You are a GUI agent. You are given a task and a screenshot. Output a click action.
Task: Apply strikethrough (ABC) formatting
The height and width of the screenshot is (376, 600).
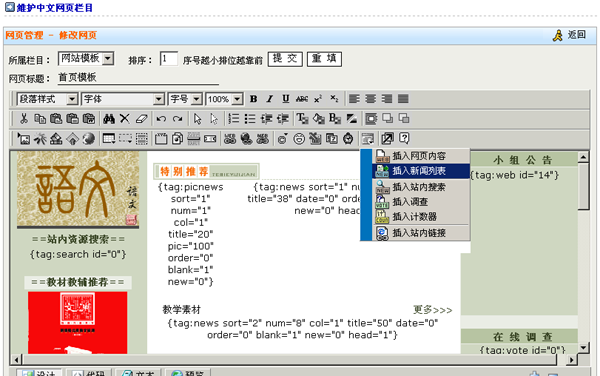(302, 99)
